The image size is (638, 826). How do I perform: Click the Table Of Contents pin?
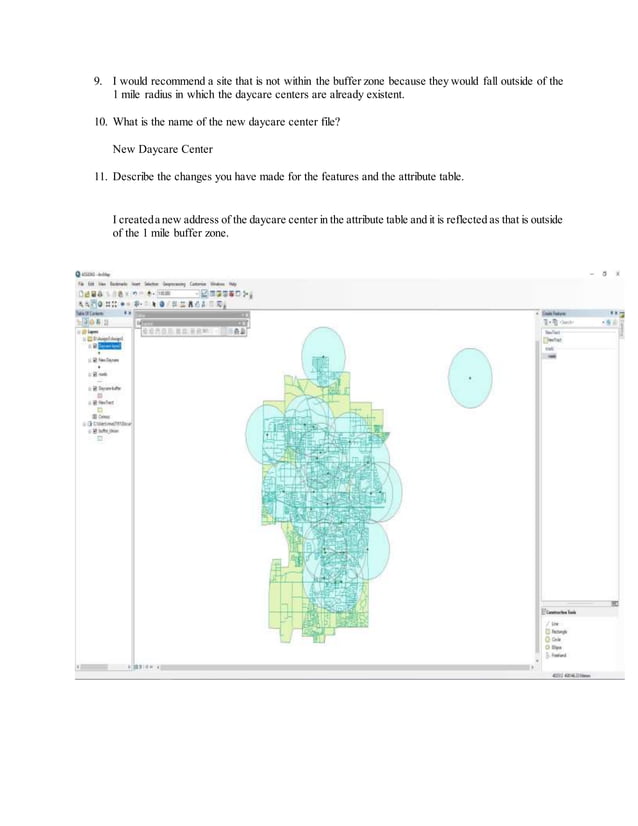(x=125, y=313)
